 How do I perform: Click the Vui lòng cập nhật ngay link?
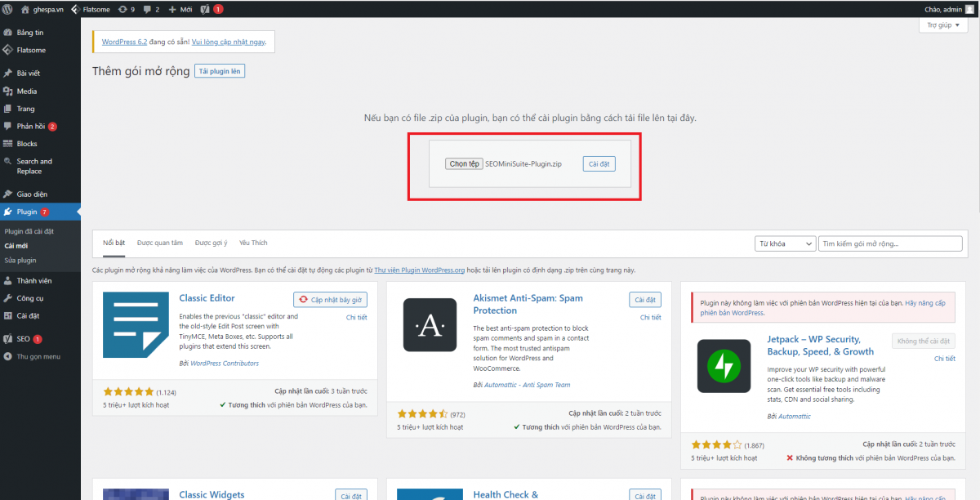click(228, 41)
